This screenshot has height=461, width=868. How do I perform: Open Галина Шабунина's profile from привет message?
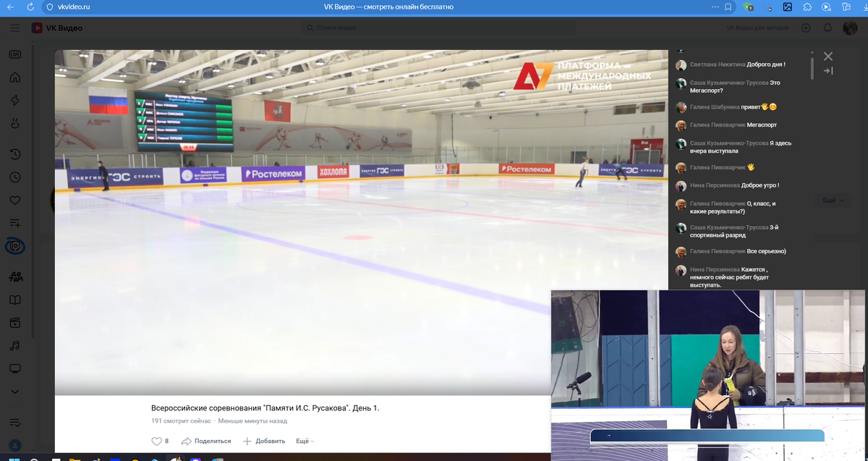tap(715, 107)
